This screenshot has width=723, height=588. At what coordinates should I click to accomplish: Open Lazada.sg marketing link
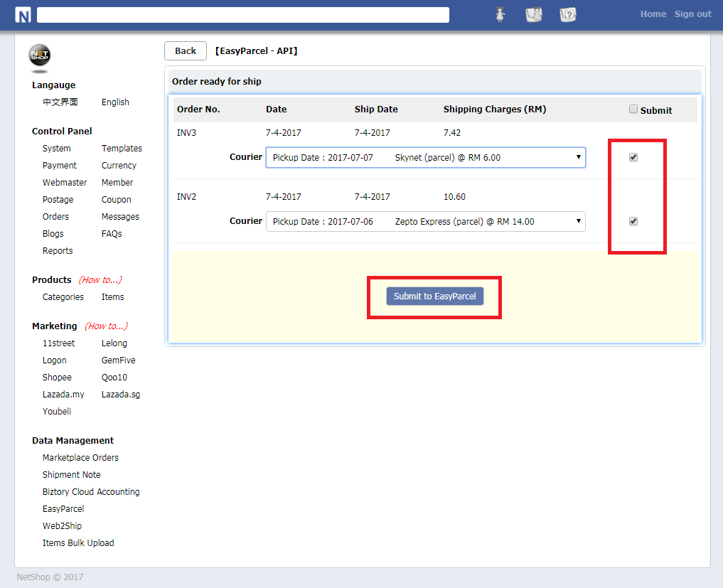pos(121,394)
